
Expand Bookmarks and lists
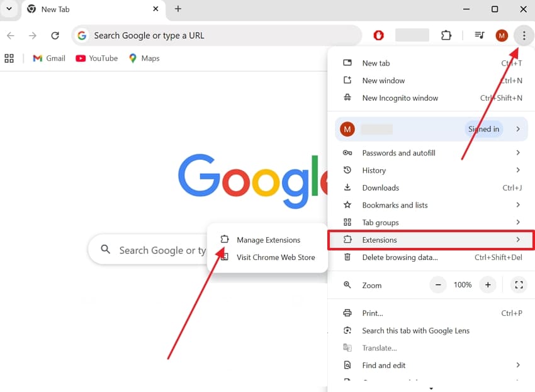pos(395,204)
